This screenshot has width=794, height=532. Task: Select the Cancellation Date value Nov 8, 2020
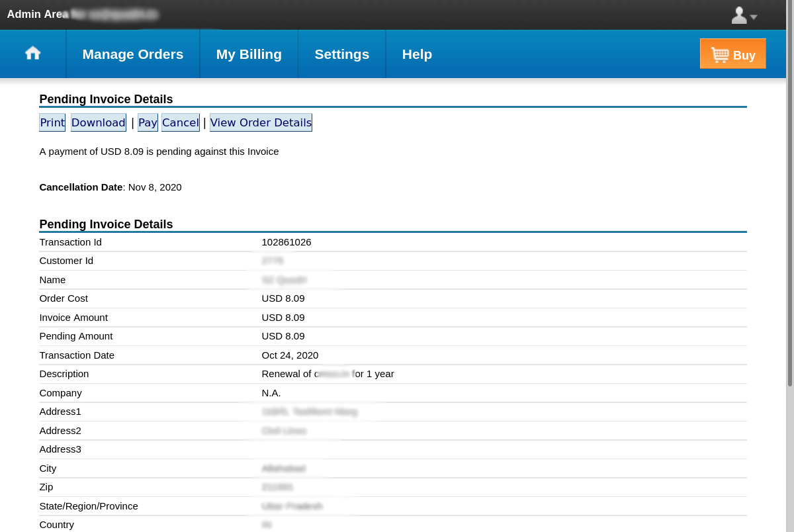[x=154, y=187]
